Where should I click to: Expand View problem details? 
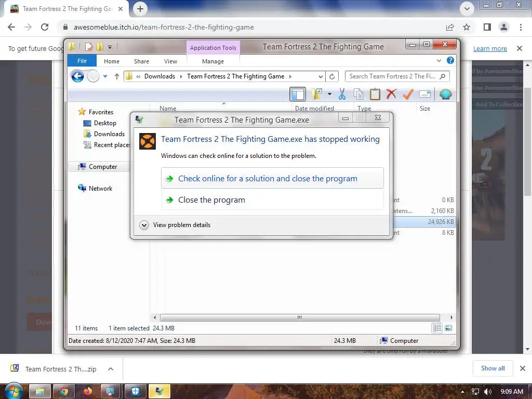175,225
